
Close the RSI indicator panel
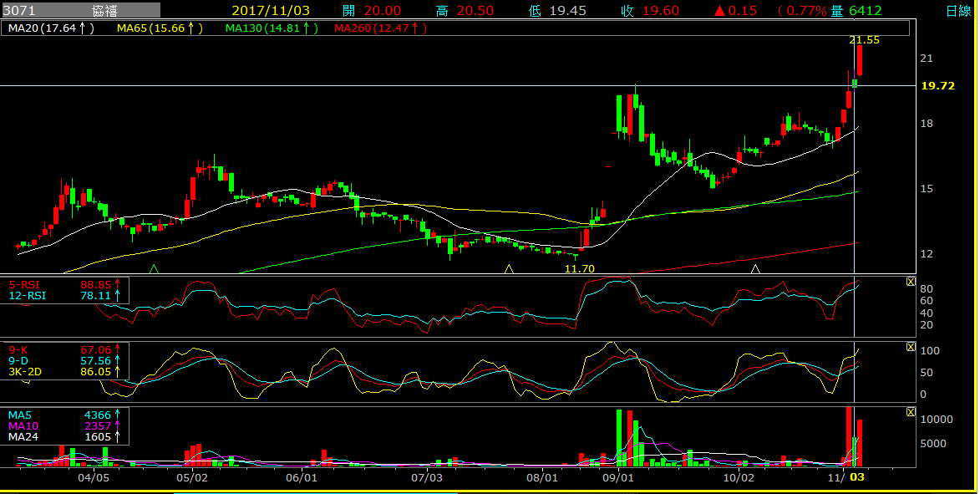tap(911, 282)
